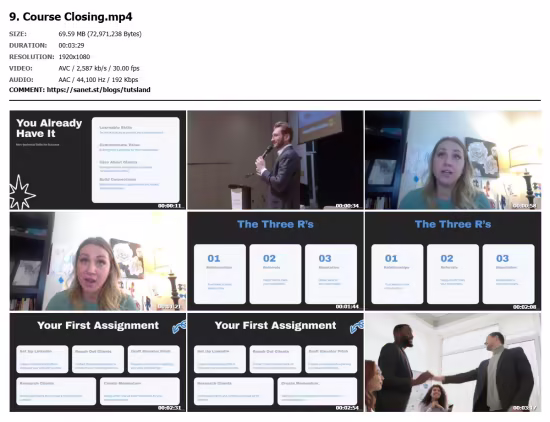Click the 'DURATION:' label
This screenshot has height=422, width=550.
[28, 45]
